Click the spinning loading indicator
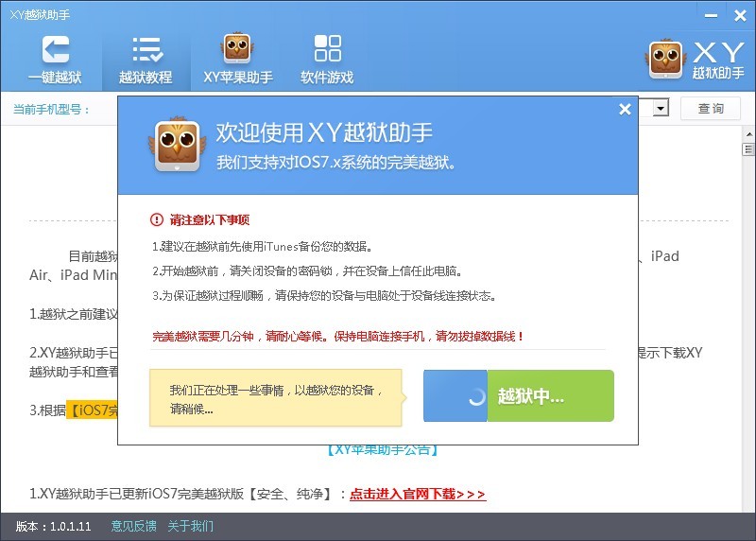This screenshot has height=541, width=756. tap(476, 396)
